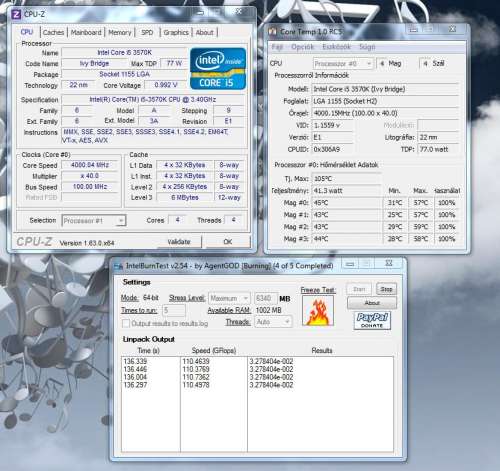Screen dimensions: 500x471
Task: Click the Times to run input field
Action: pyautogui.click(x=173, y=310)
